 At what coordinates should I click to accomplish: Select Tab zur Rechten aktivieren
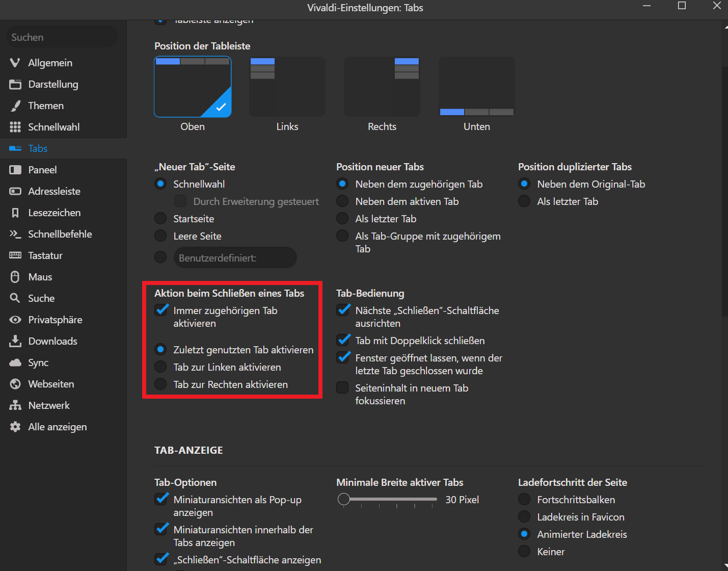tap(160, 384)
